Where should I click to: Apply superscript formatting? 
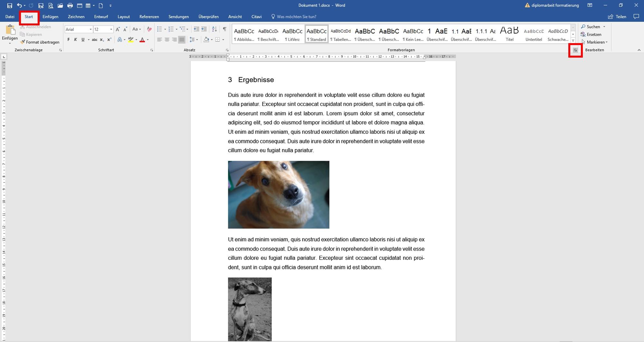[109, 40]
